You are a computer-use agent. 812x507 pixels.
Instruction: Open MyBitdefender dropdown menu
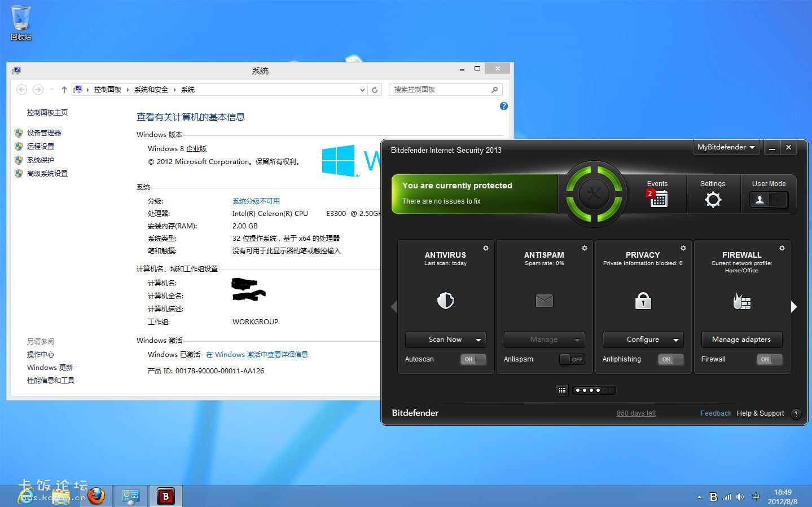tap(726, 147)
